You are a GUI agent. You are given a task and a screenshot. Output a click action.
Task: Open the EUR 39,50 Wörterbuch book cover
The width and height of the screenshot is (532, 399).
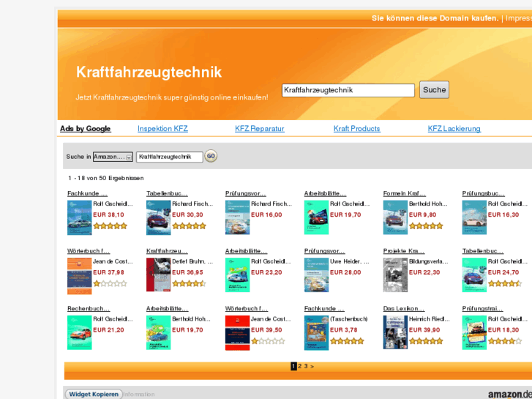(x=238, y=333)
